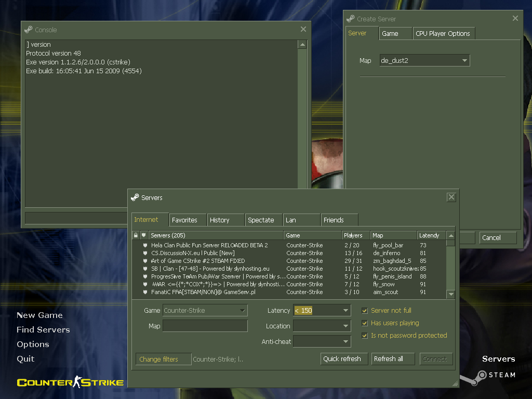
Task: Sort by Map column header
Action: 394,235
